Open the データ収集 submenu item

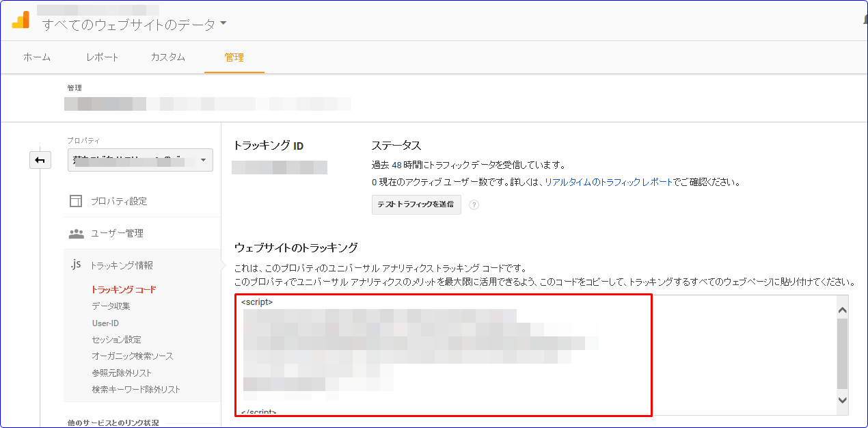111,306
